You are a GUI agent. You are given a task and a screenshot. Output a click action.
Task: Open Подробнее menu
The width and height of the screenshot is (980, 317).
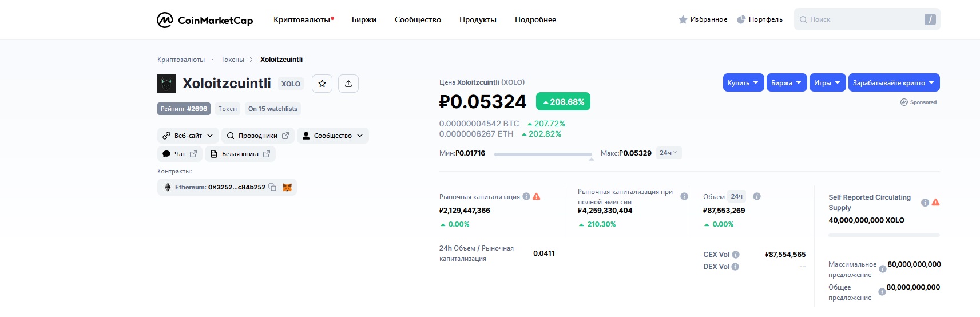coord(535,19)
